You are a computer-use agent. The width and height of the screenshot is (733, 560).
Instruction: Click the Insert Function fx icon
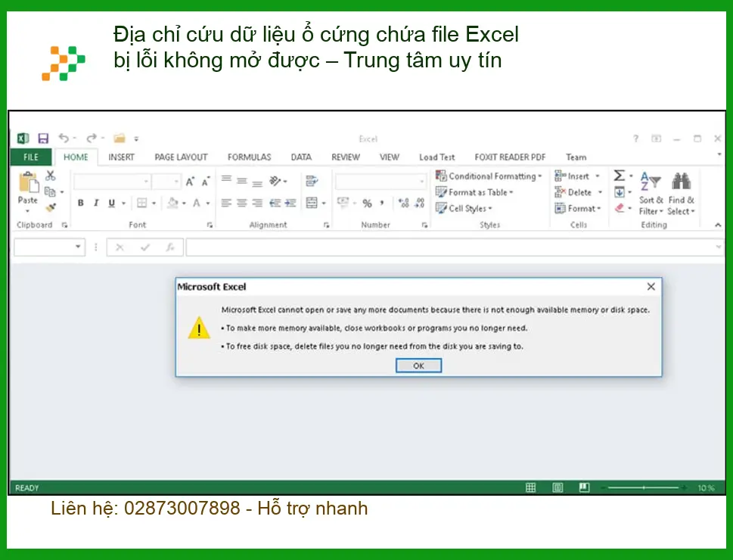(x=170, y=247)
